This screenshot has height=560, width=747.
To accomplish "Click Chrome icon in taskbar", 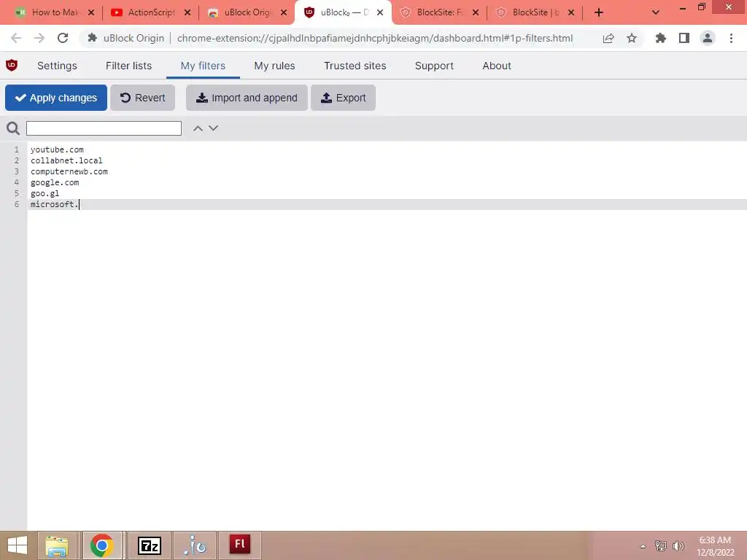I will tap(102, 545).
